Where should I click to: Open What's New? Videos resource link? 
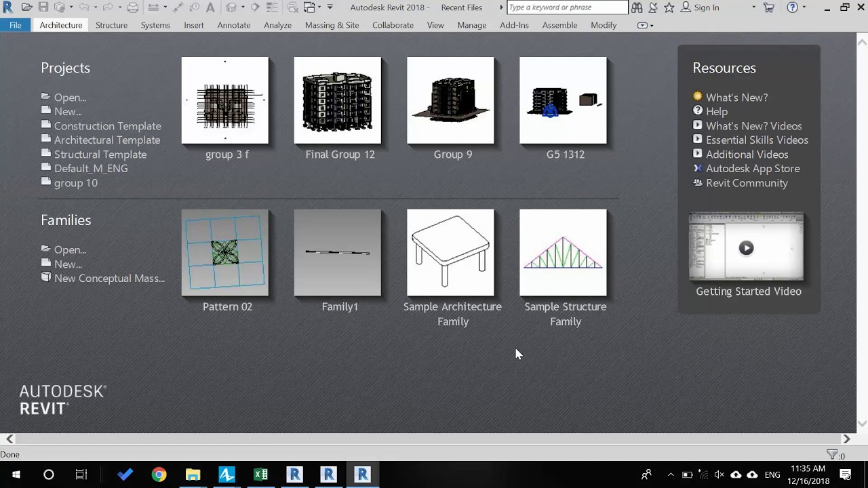[x=753, y=126]
